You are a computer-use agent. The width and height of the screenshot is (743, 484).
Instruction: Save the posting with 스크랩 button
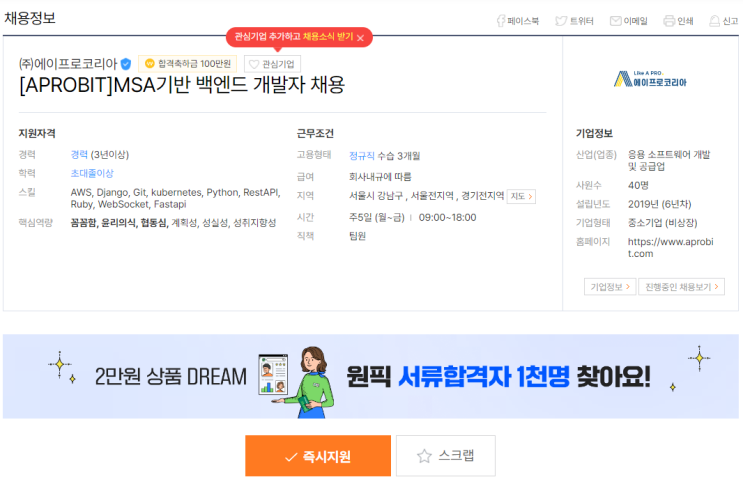point(446,456)
